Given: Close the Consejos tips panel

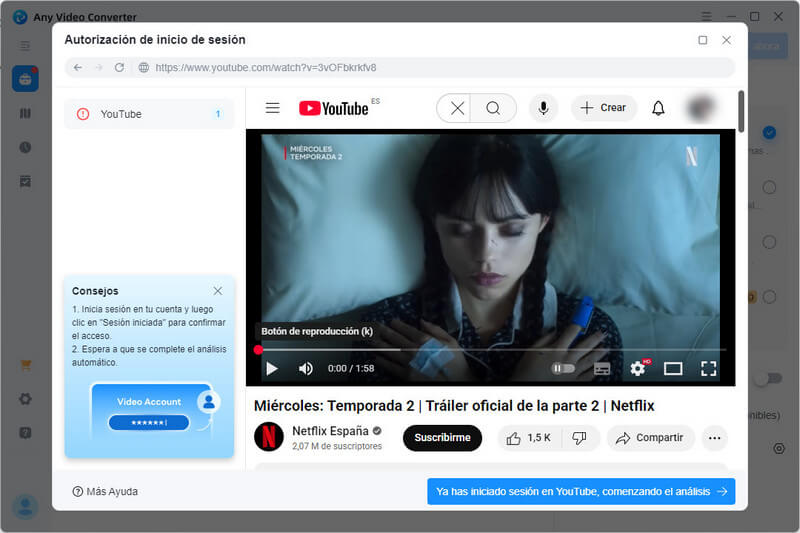Looking at the screenshot, I should click(x=218, y=291).
